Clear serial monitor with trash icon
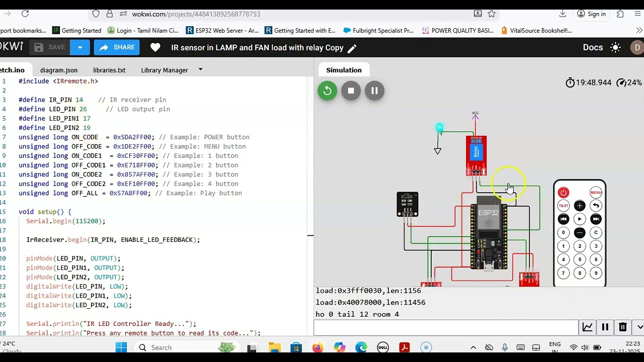Screen dimensions: 644x362 [x=622, y=327]
